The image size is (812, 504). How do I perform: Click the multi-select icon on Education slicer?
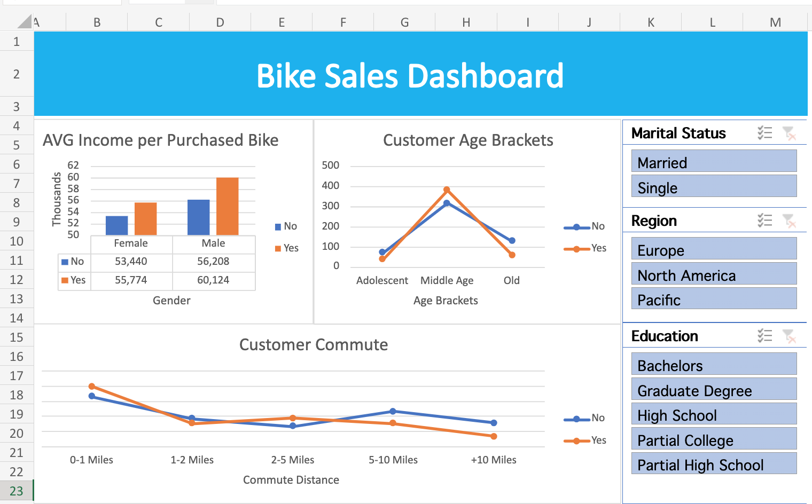click(x=766, y=336)
